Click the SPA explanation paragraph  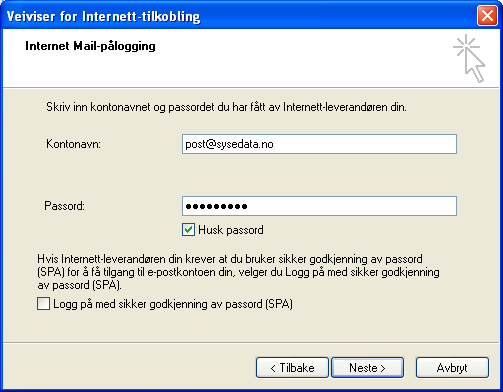(238, 272)
